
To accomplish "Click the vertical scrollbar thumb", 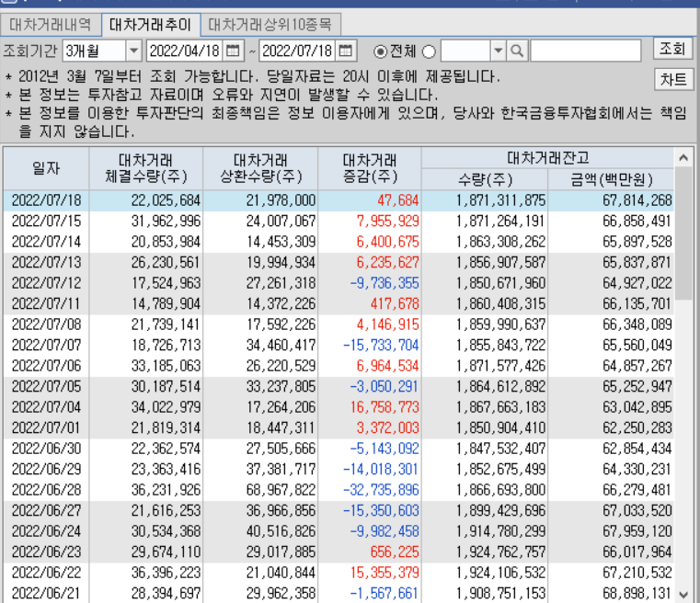I will [x=683, y=233].
